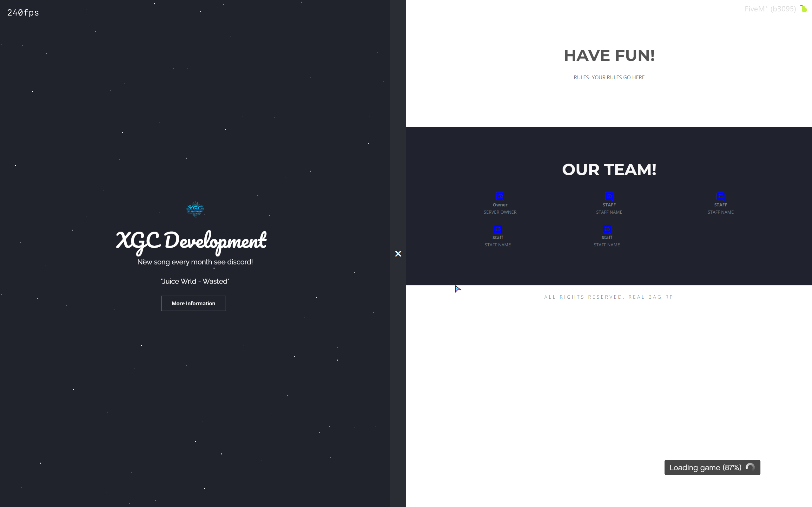The height and width of the screenshot is (507, 812).
Task: Click the 'New song every month see discord!' text
Action: tap(195, 262)
